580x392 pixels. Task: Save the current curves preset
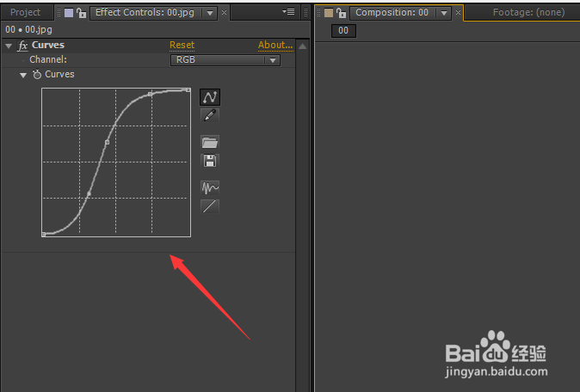click(210, 161)
